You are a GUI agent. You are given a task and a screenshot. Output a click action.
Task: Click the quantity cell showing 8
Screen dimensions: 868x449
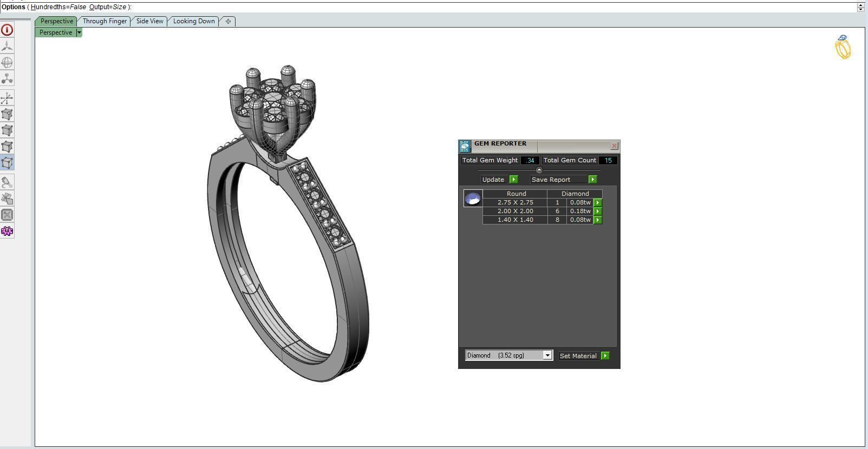click(x=557, y=220)
